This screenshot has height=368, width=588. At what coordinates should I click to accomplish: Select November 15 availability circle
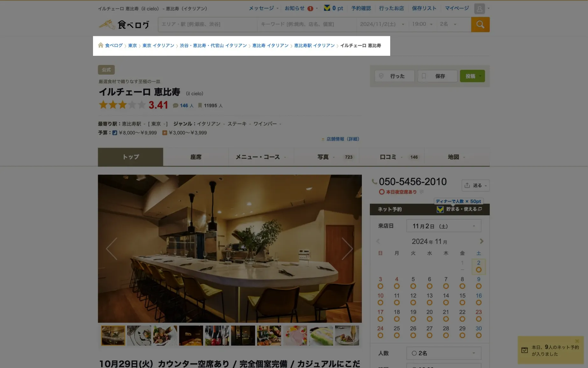(x=462, y=303)
